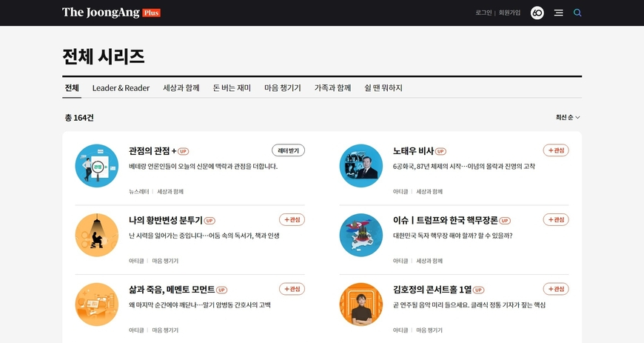Image resolution: width=644 pixels, height=343 pixels.
Task: Click 세상과 함께 tag under 노태우 비사
Action: click(429, 192)
